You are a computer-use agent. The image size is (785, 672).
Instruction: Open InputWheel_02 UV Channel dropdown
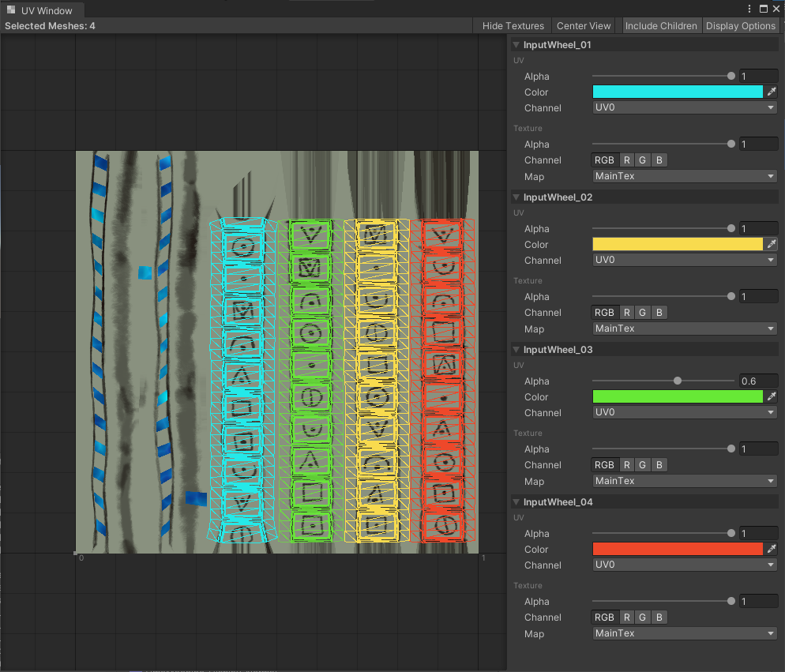tap(685, 260)
